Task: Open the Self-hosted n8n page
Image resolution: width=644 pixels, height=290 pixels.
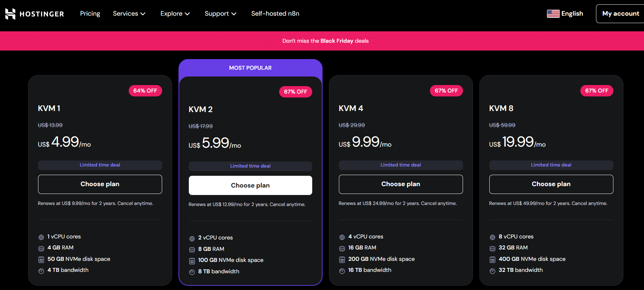Action: pos(275,14)
